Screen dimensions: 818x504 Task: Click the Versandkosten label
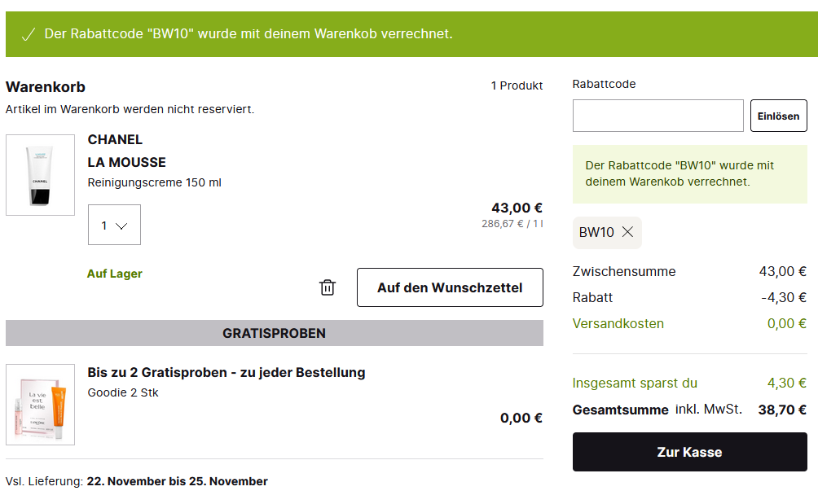tap(618, 323)
